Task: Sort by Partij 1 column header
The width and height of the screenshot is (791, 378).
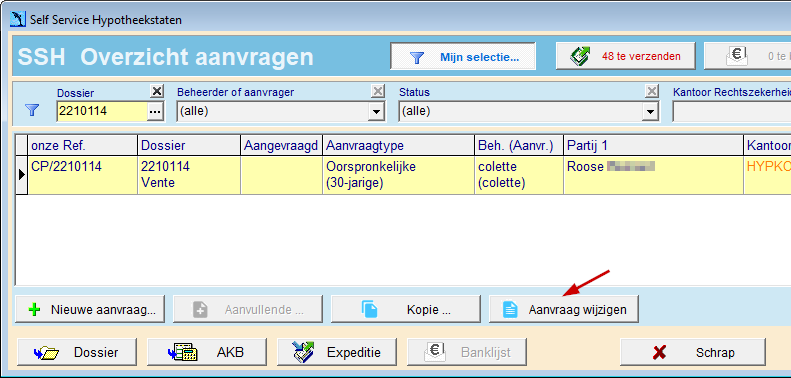Action: [x=653, y=146]
